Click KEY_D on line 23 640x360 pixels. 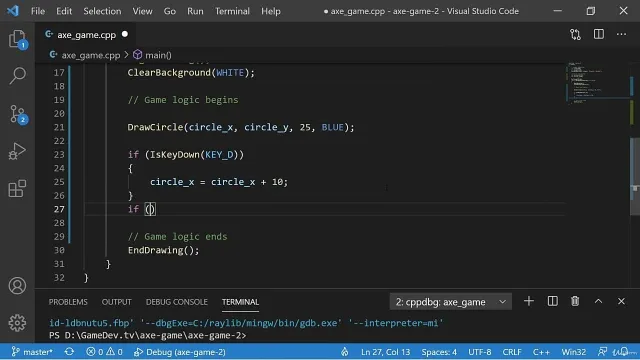pyautogui.click(x=219, y=155)
